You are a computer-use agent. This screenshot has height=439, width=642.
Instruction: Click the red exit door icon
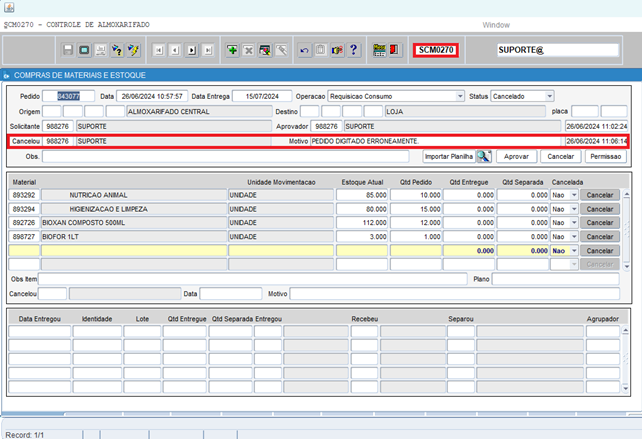click(394, 50)
